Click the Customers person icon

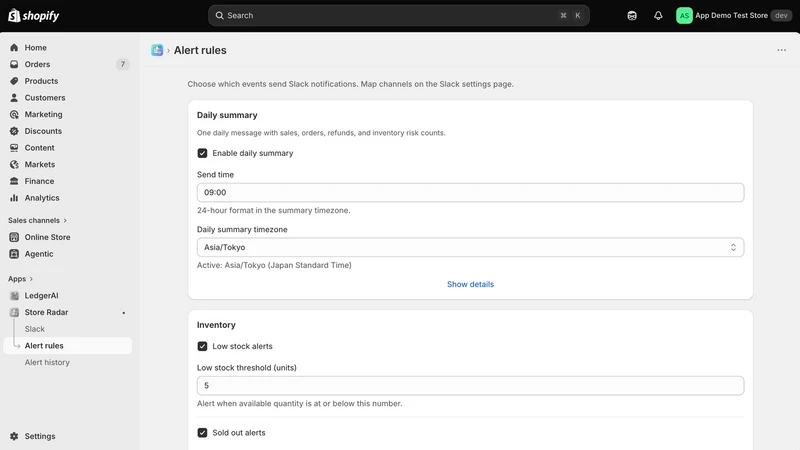point(14,97)
